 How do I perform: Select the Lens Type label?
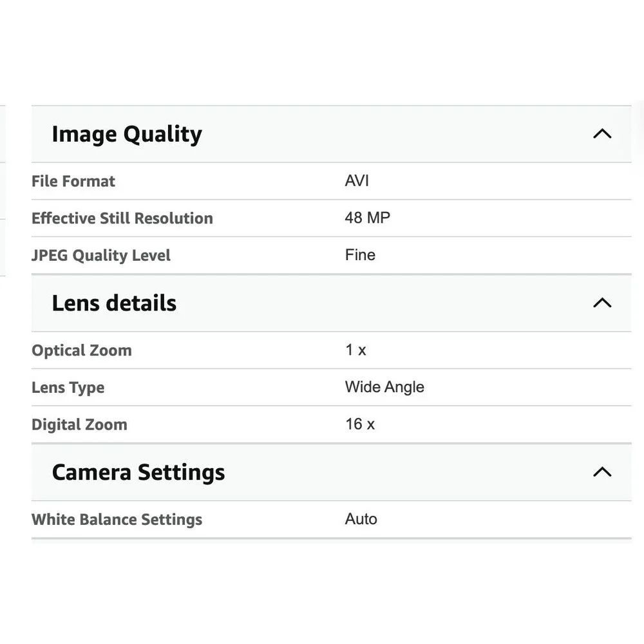(x=68, y=388)
